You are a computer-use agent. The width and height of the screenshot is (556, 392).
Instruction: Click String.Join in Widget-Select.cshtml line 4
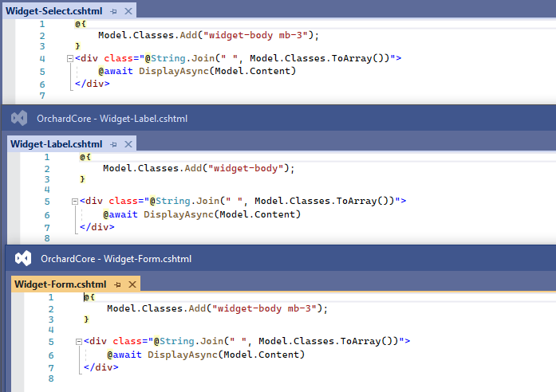point(183,58)
